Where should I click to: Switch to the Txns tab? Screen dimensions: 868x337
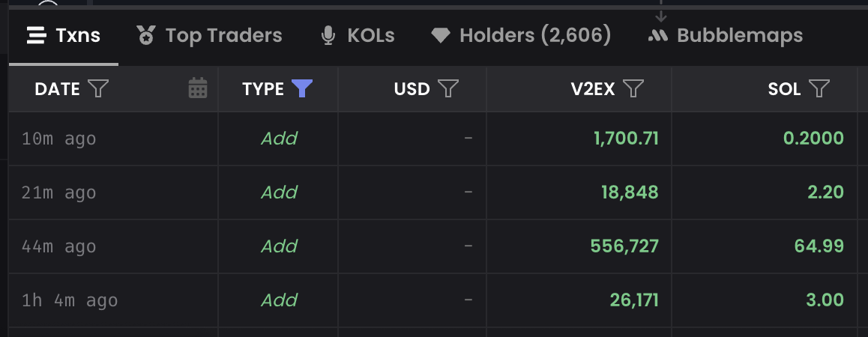[64, 36]
